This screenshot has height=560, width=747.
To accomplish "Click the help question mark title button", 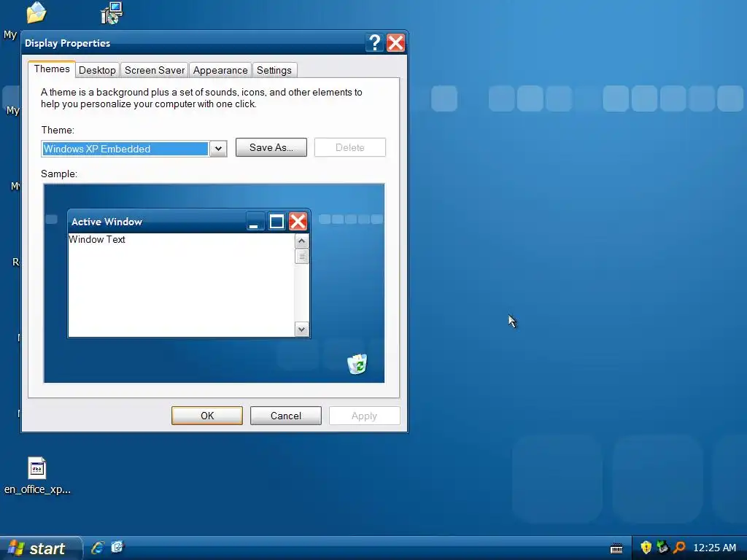I will point(375,43).
